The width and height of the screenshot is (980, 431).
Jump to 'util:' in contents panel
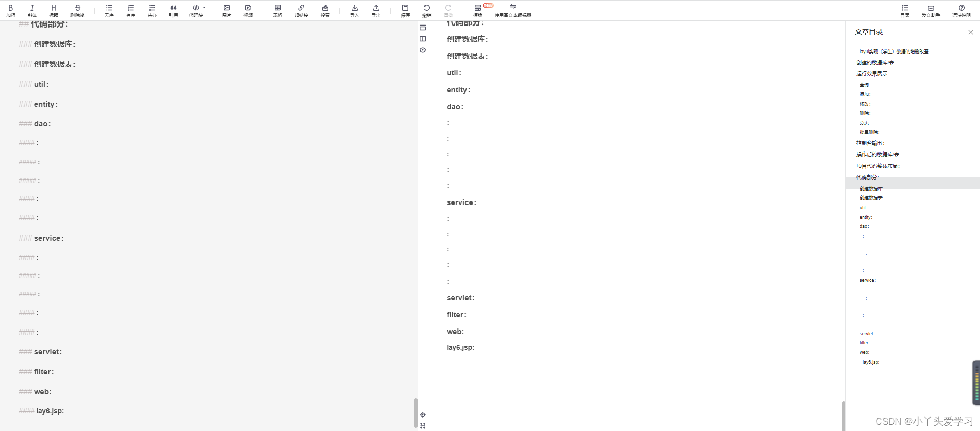[863, 208]
